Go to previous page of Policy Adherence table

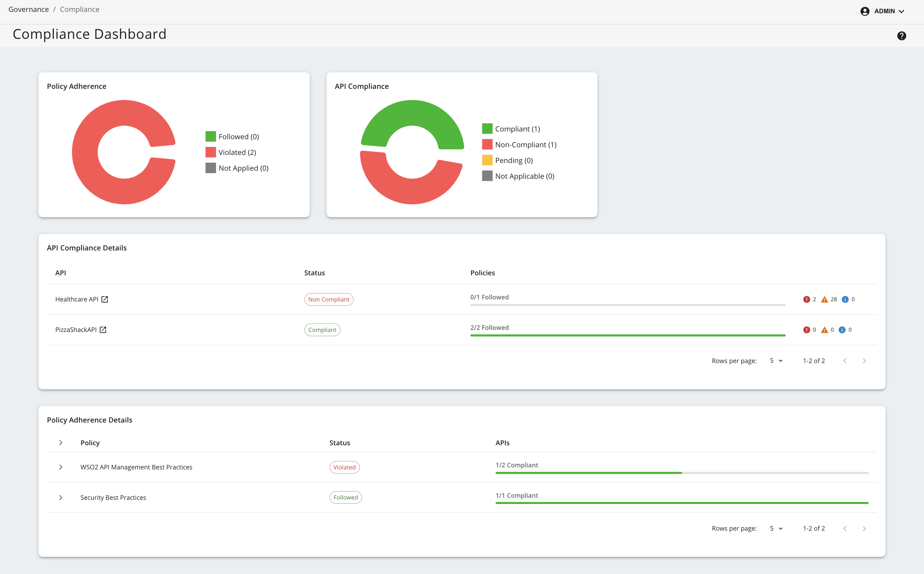(x=845, y=528)
